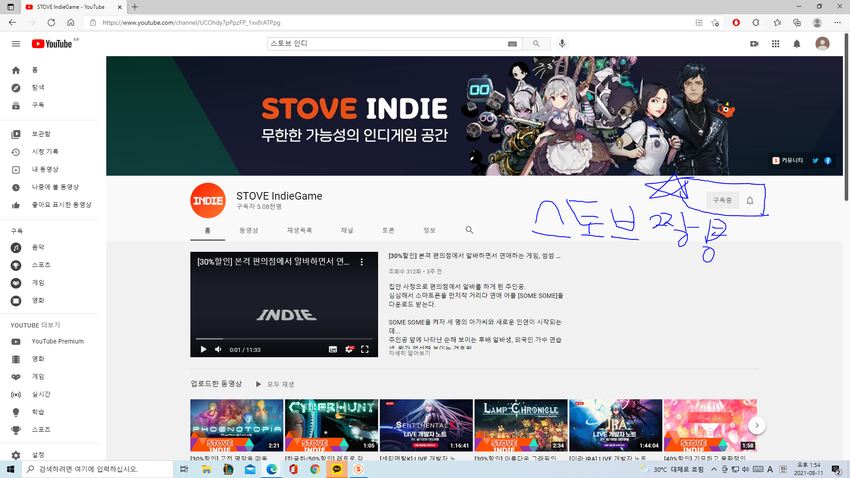Click the search magnifier button
Screen dimensions: 850x478
536,44
